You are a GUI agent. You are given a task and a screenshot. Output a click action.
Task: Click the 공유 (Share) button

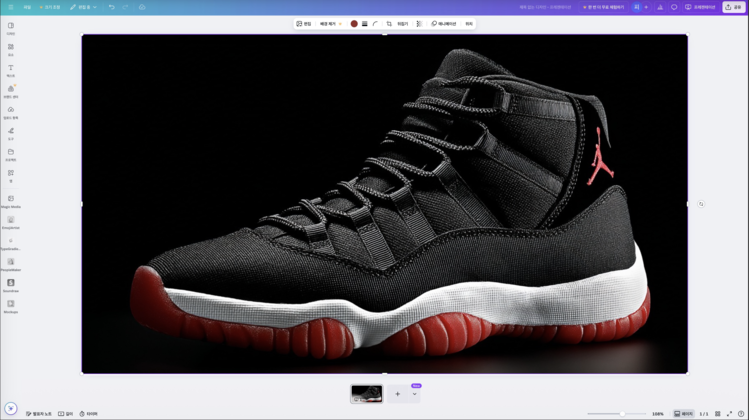(x=734, y=7)
